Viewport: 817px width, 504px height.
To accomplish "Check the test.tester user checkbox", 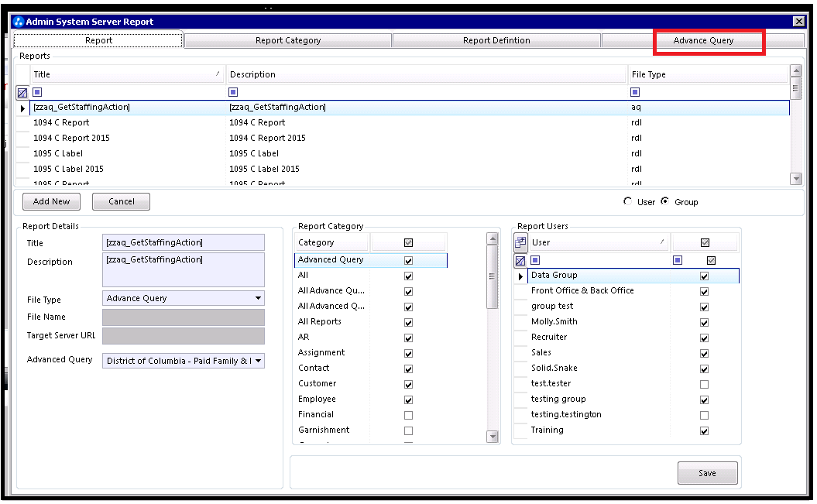I will tap(705, 384).
